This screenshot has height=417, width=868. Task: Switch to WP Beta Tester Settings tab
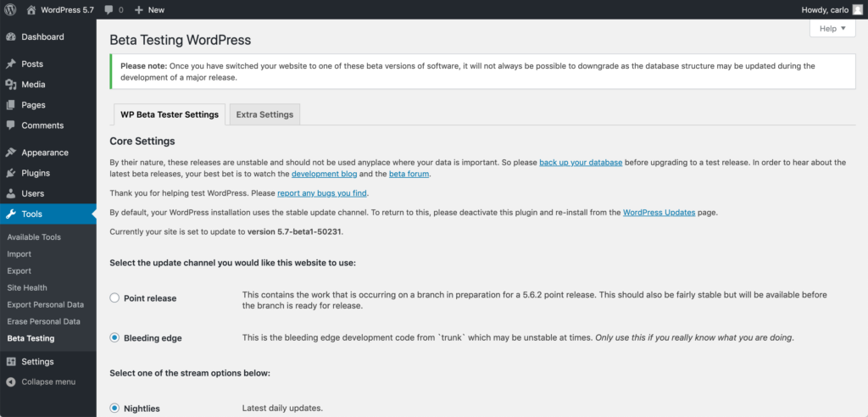(169, 114)
